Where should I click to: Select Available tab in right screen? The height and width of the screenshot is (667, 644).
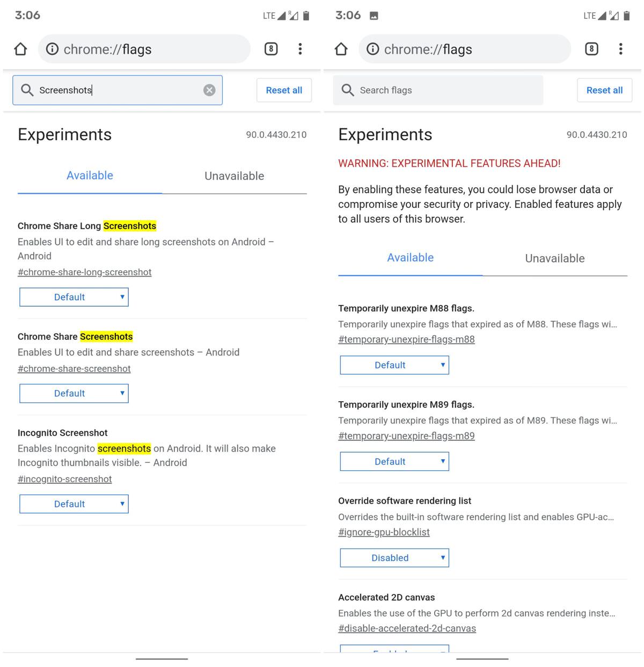[x=411, y=258]
